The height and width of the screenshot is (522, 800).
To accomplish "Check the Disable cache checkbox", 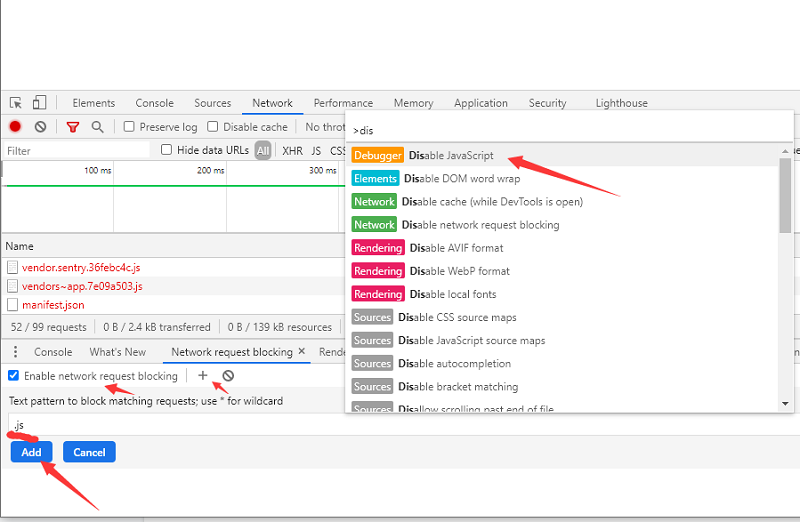I will click(x=213, y=127).
